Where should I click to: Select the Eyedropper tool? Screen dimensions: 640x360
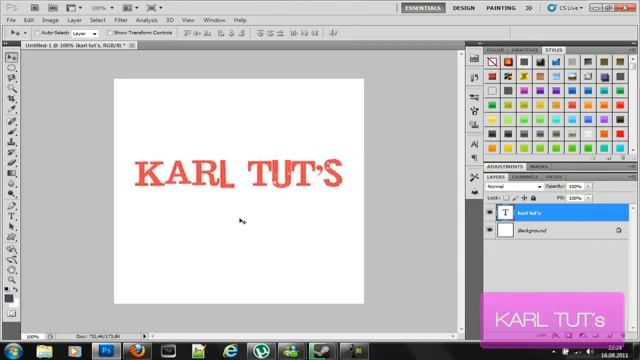click(11, 109)
